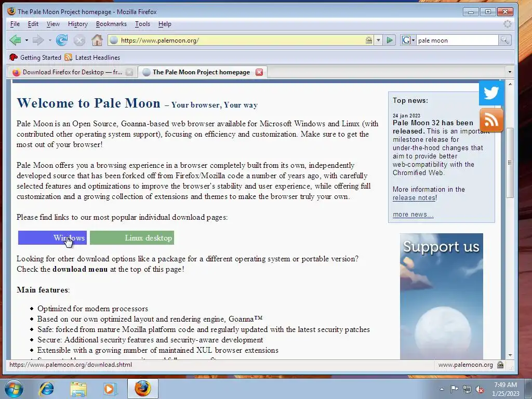
Task: Open the Help menu
Action: tap(165, 24)
